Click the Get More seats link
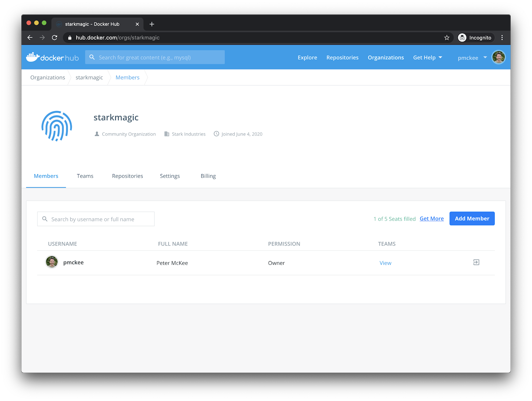532x401 pixels. pos(432,219)
